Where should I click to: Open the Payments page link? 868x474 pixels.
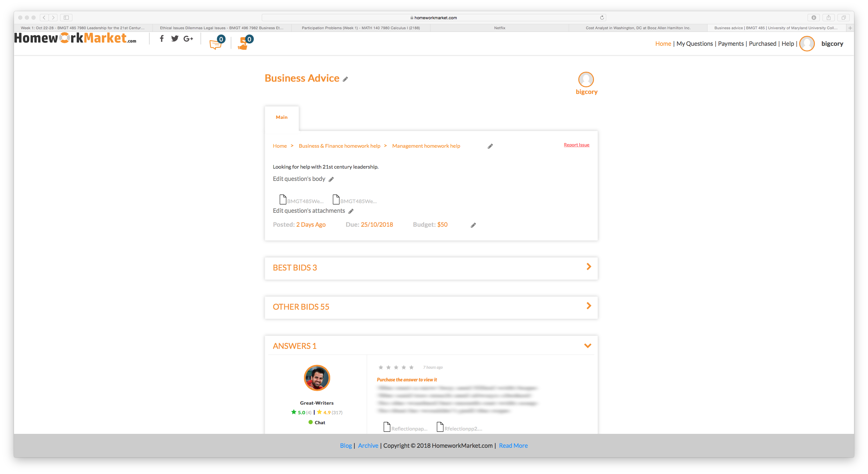coord(730,44)
